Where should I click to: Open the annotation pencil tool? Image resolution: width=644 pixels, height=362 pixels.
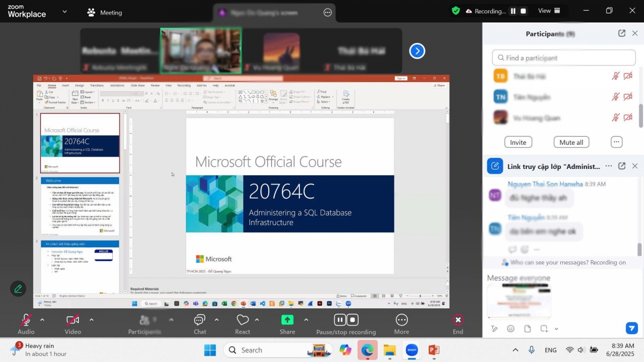tap(18, 289)
